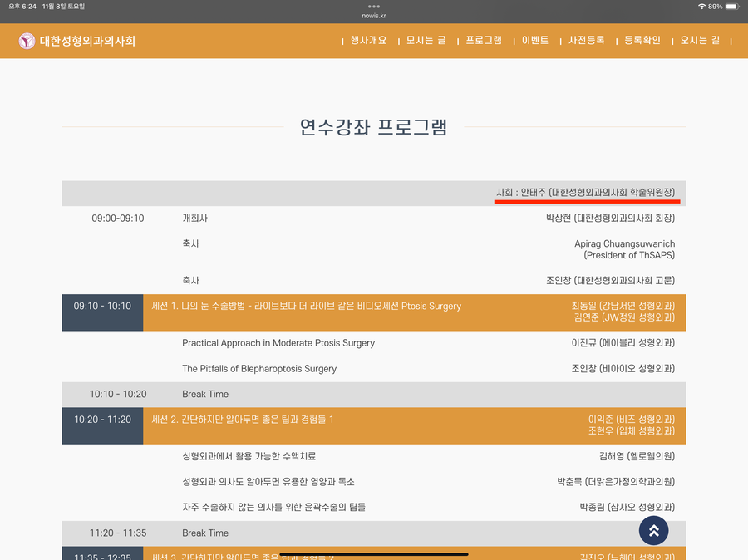The image size is (748, 560).
Task: Click the 대한성형외과의사회 site title
Action: click(87, 41)
